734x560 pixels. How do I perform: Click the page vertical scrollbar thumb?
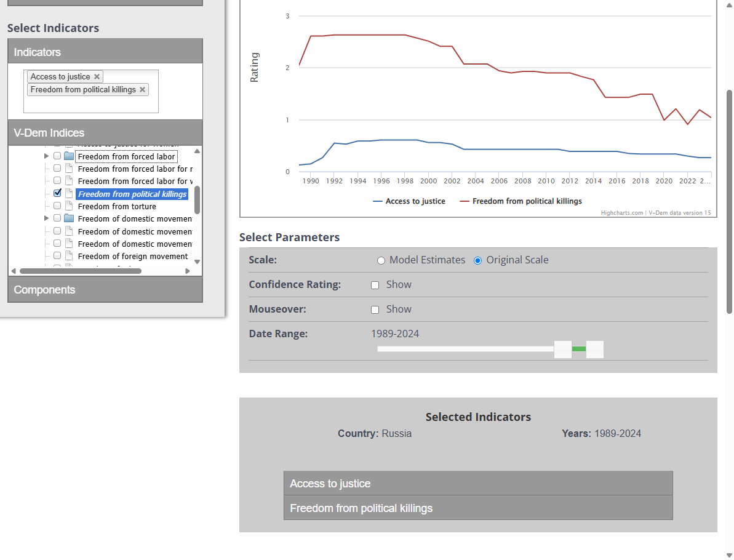[x=729, y=202]
